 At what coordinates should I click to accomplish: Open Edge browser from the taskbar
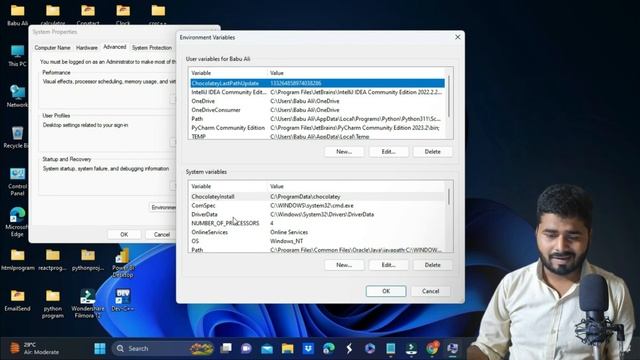coord(329,349)
